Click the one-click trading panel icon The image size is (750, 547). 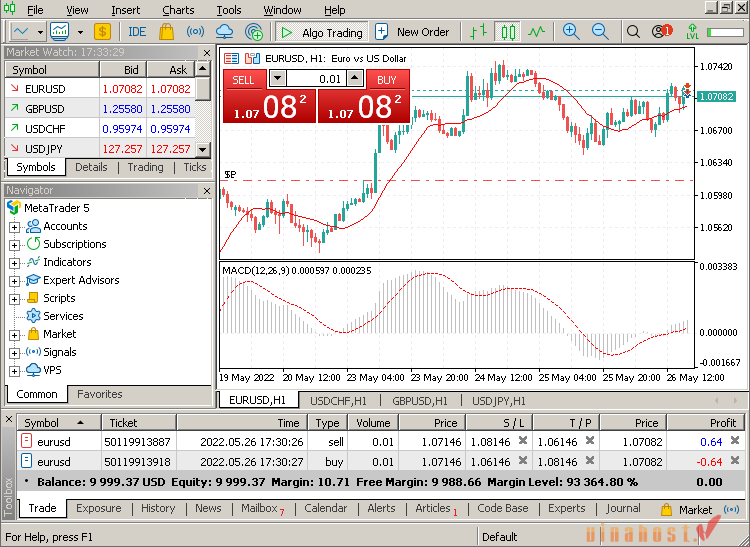coord(252,58)
